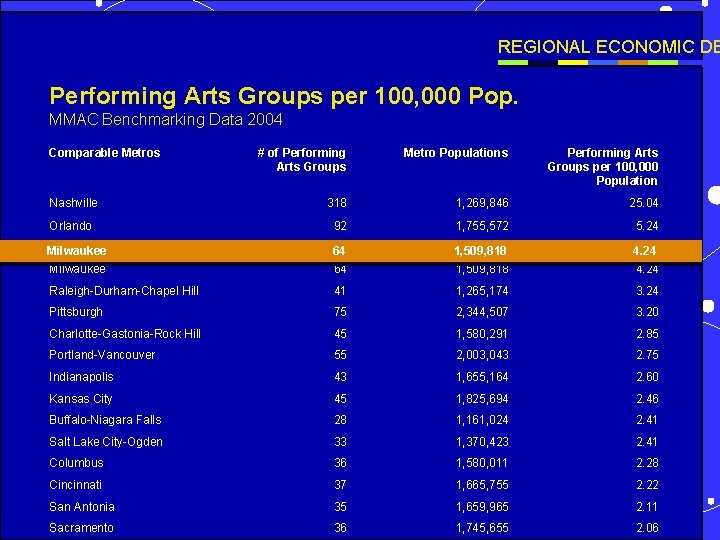Viewport: 720px width, 540px height.
Task: Select the 'Comparable Metros' column header
Action: tap(104, 153)
